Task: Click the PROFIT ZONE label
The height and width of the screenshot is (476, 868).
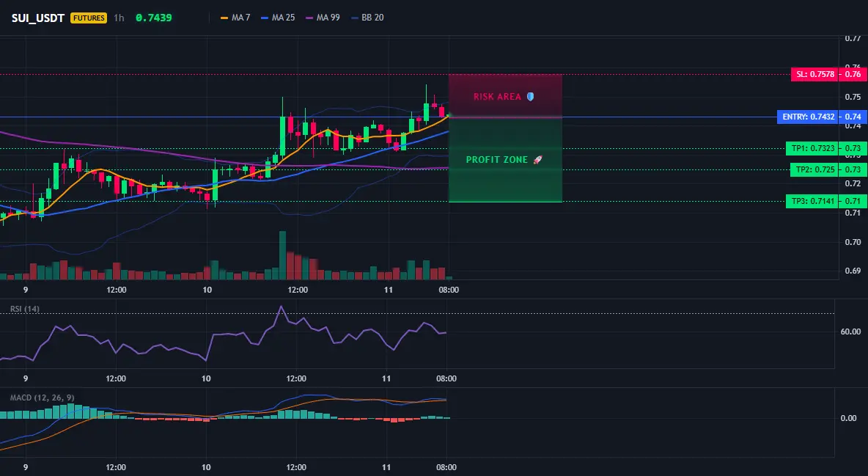Action: tap(497, 160)
